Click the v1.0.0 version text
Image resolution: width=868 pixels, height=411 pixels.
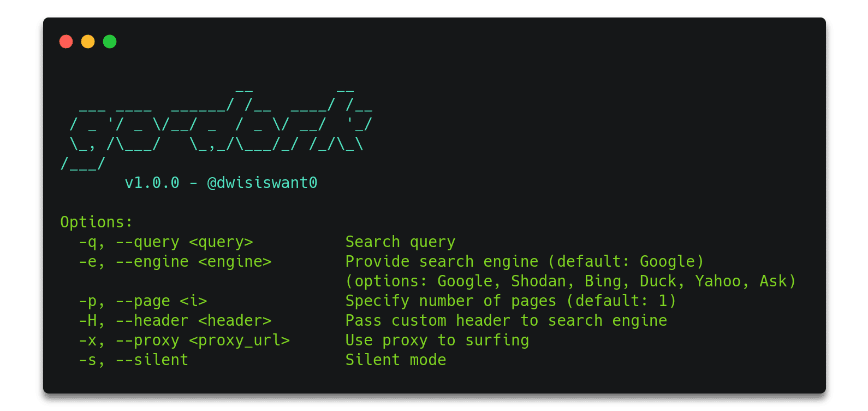pyautogui.click(x=152, y=183)
